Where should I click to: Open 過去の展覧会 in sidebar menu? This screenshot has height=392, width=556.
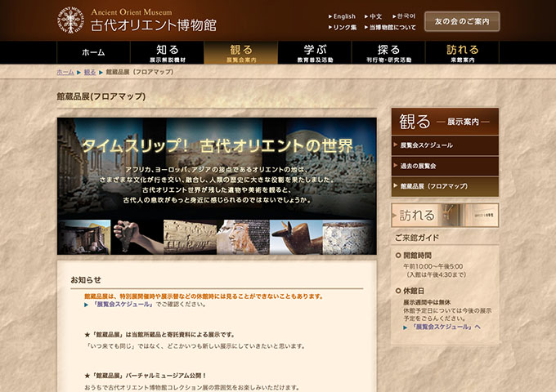click(x=445, y=166)
